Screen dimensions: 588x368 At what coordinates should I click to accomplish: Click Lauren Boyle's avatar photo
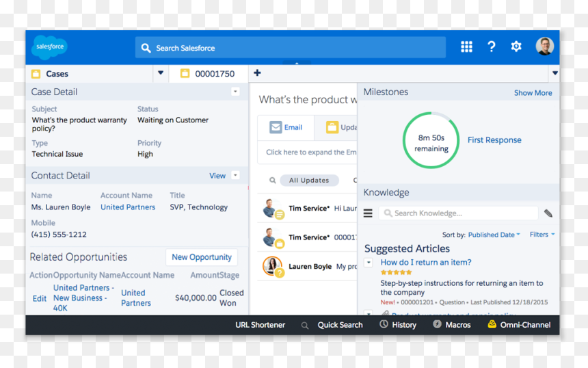point(272,265)
